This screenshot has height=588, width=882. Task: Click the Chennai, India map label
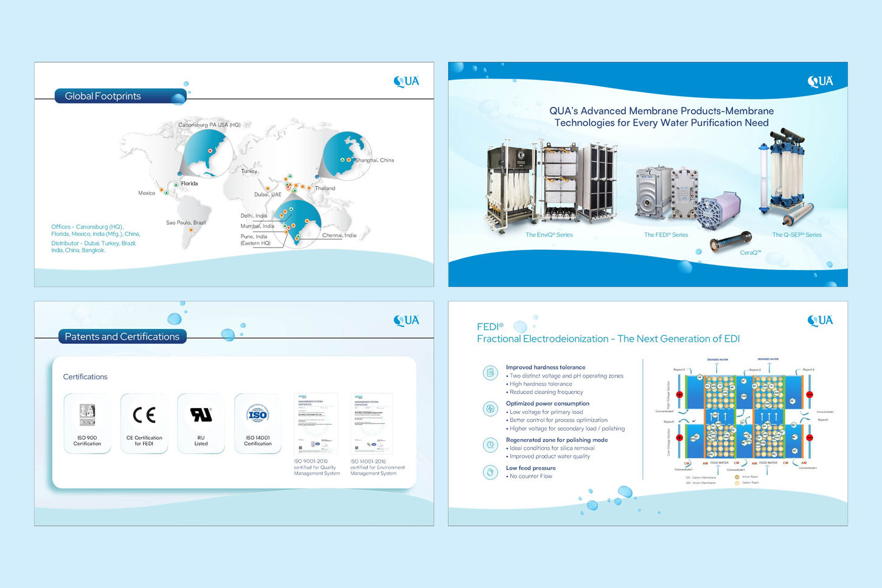click(x=339, y=235)
